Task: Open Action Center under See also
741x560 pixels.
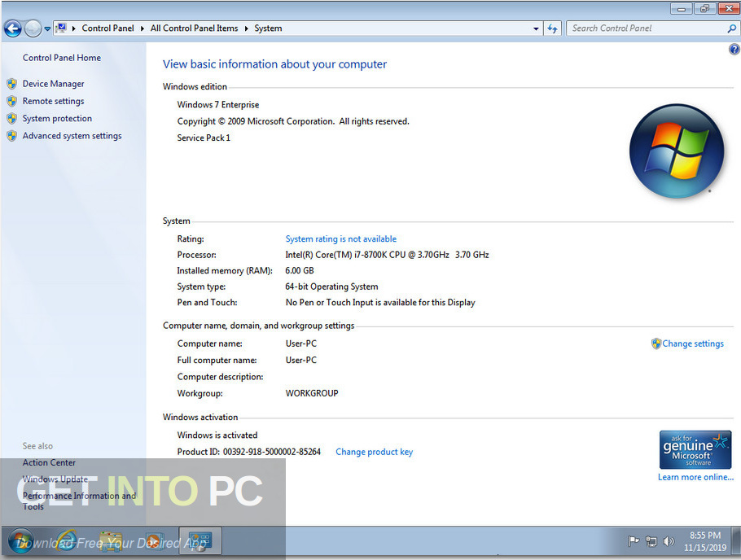Action: click(x=49, y=462)
